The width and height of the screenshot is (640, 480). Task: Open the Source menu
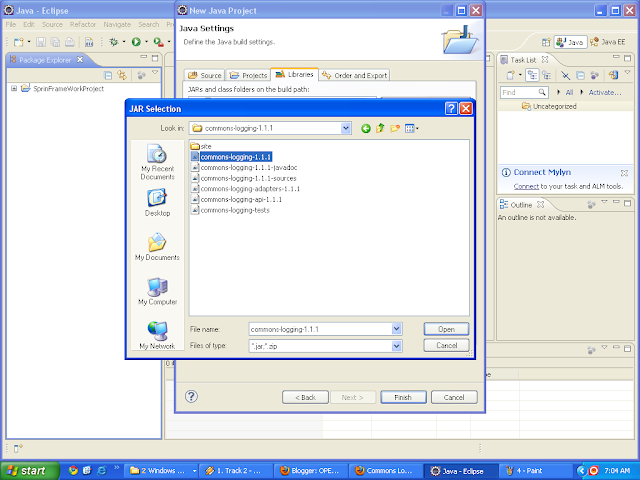tap(52, 24)
